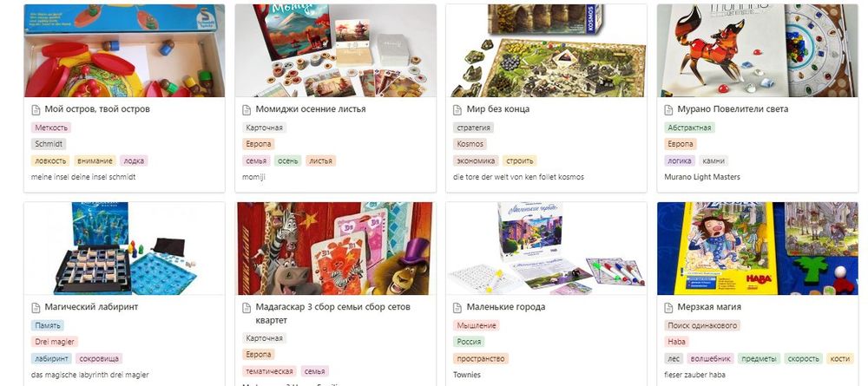Click page icon beside Маленькие города
The image size is (868, 386).
point(457,307)
